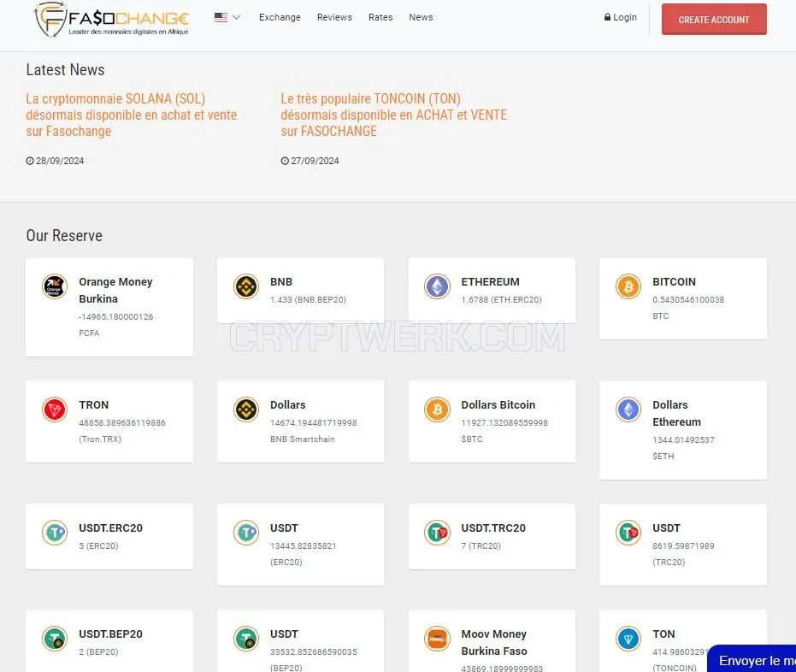
Task: Click the text 5 (ERC20)
Action: pyautogui.click(x=98, y=545)
